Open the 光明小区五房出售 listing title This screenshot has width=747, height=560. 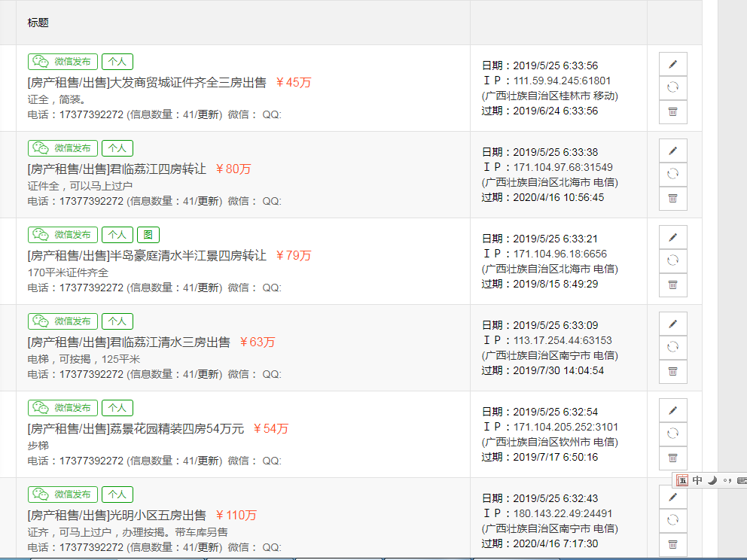(116, 516)
